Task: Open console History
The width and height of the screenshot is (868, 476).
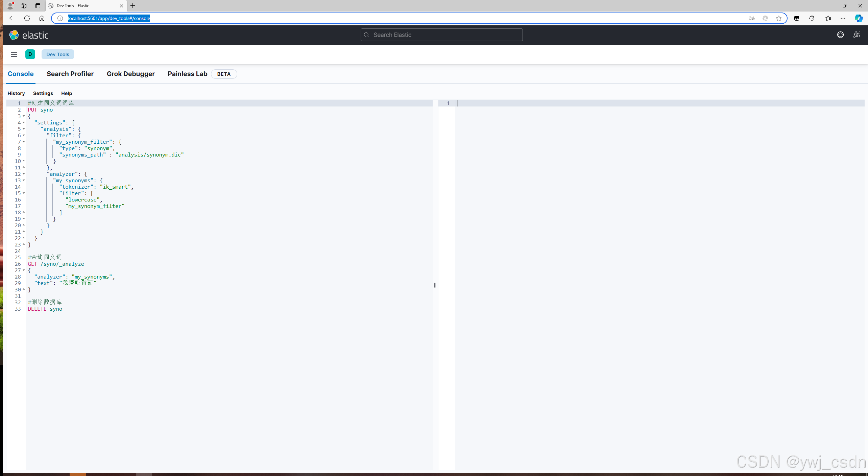Action: point(16,93)
